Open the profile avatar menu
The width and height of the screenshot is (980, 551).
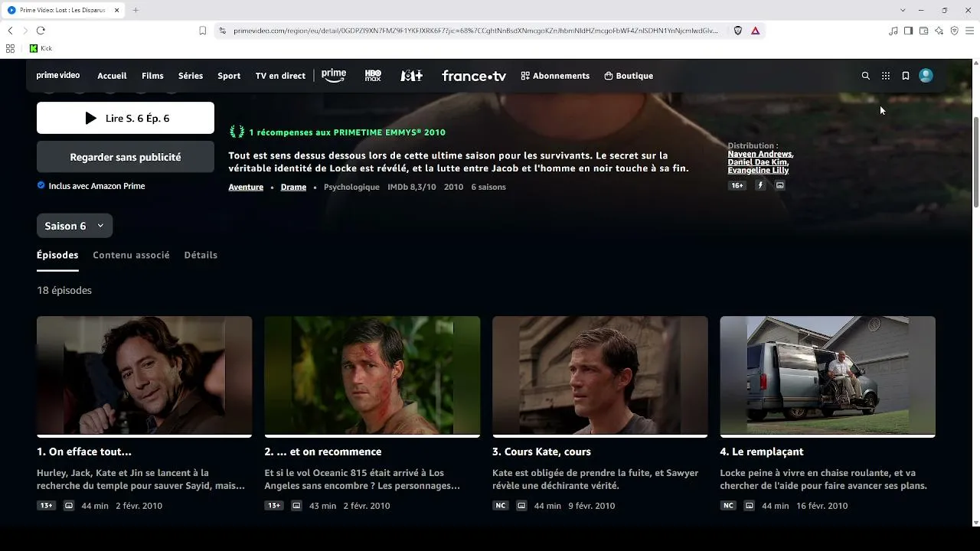click(x=926, y=76)
